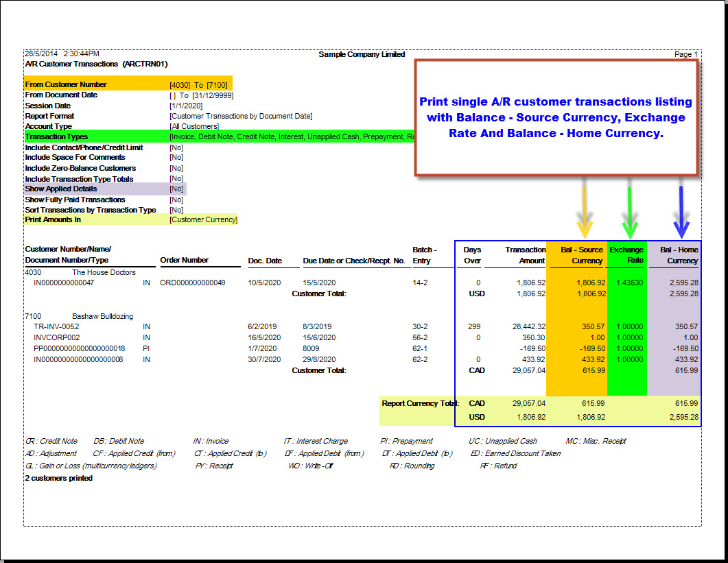Click the 'Print Amounts In' label
The height and width of the screenshot is (563, 728).
pos(53,219)
